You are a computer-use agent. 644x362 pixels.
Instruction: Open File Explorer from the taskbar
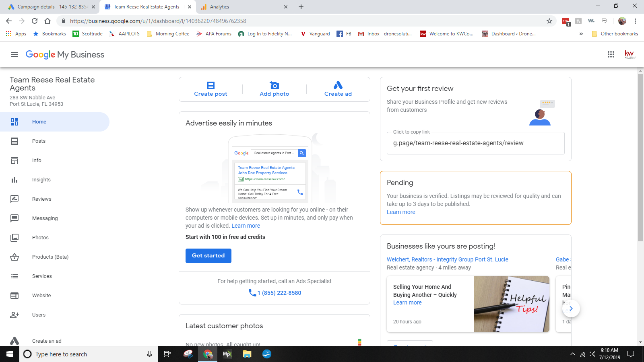coord(247,354)
